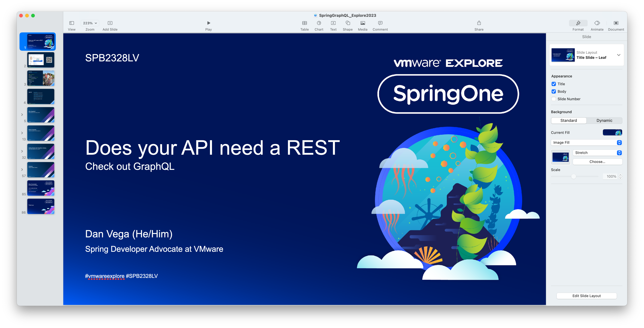The height and width of the screenshot is (328, 644).
Task: Click the Play slideshow icon
Action: click(208, 23)
